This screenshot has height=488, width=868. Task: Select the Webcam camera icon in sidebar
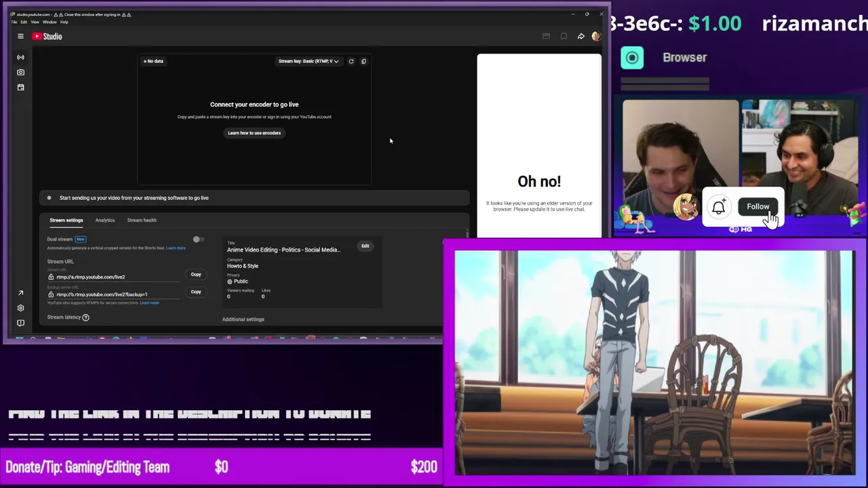pos(20,72)
